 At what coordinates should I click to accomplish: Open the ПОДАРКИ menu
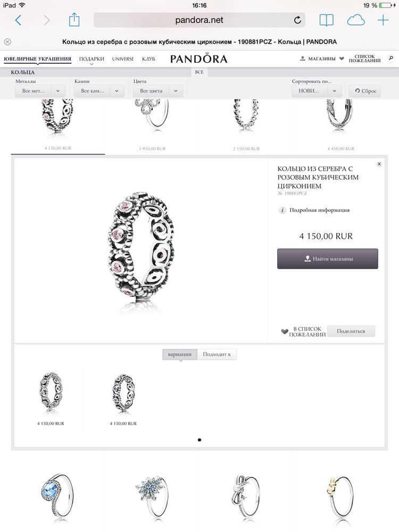click(x=92, y=59)
